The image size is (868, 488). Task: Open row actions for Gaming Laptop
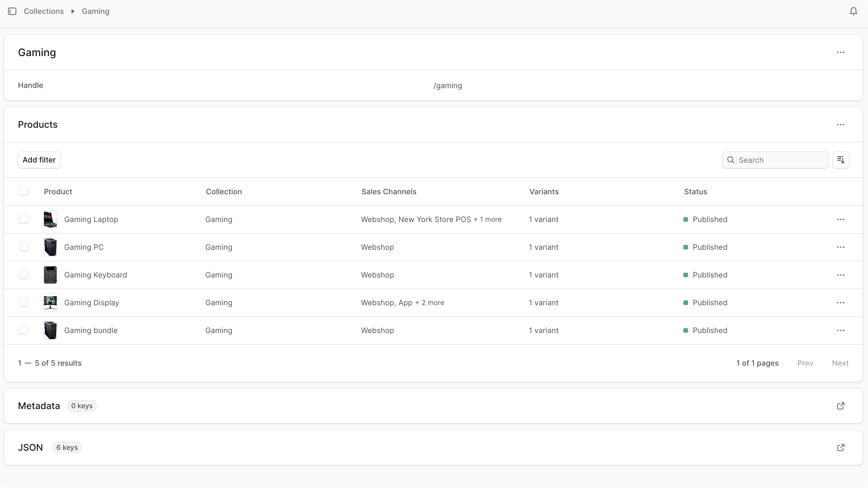pyautogui.click(x=841, y=219)
